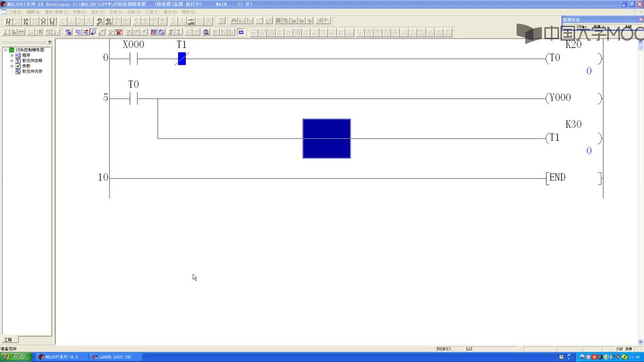Open the 变换 menu
Screen dimensions: 644x362
[79, 12]
